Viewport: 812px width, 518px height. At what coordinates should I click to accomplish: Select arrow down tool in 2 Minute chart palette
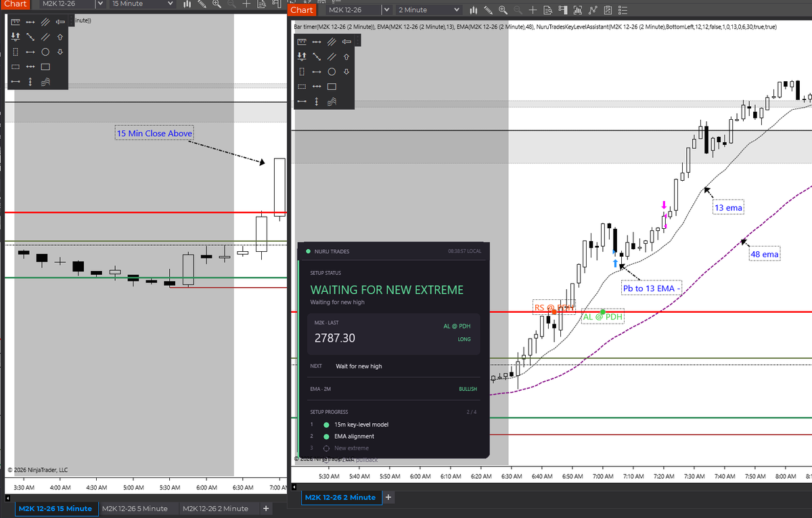[346, 71]
